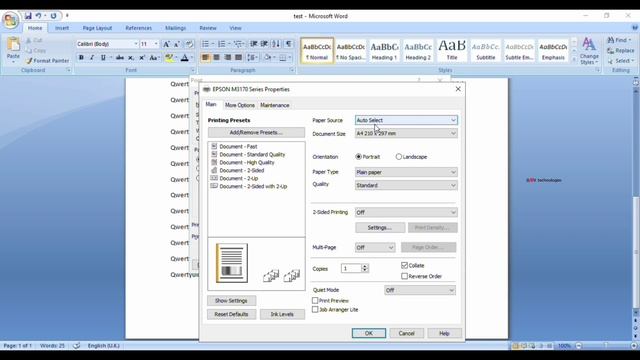Click the Bullets list icon
Image resolution: width=640 pixels, height=360 pixels.
click(205, 44)
